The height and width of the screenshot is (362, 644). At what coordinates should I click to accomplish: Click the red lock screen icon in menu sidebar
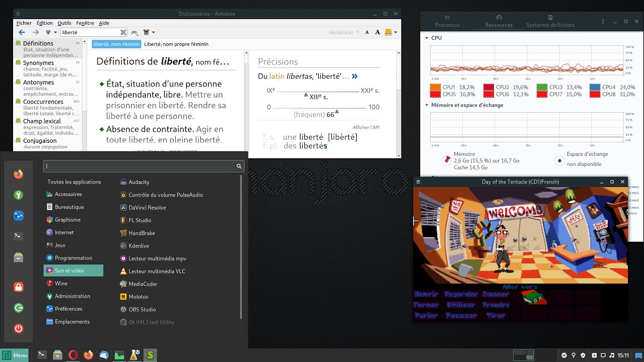(19, 287)
